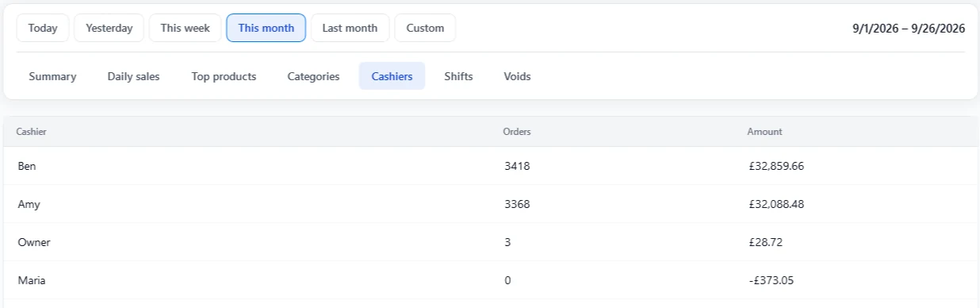Choose the This week range

(185, 28)
